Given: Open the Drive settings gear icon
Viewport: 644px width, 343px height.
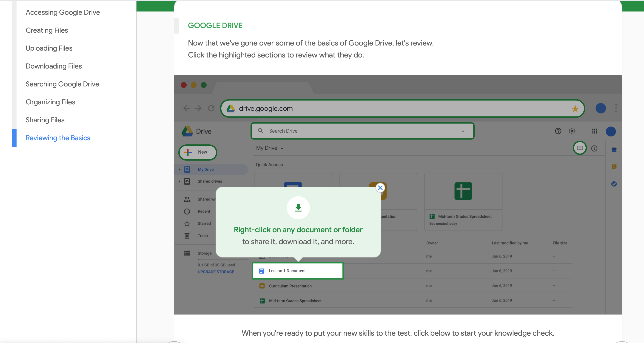Looking at the screenshot, I should point(572,131).
